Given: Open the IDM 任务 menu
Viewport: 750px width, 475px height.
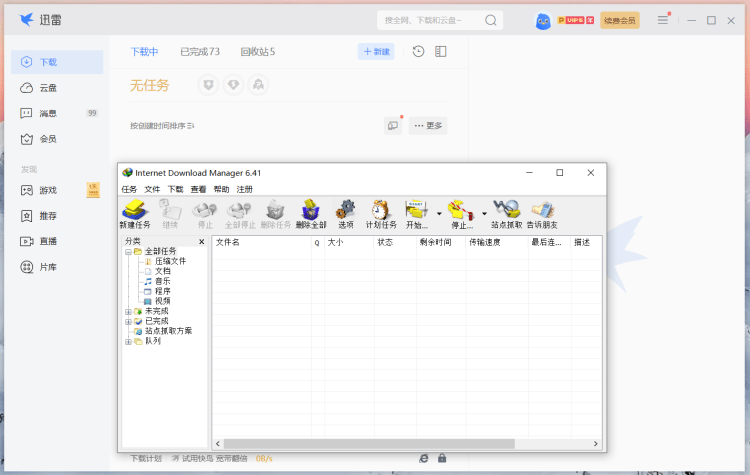Looking at the screenshot, I should (x=129, y=189).
